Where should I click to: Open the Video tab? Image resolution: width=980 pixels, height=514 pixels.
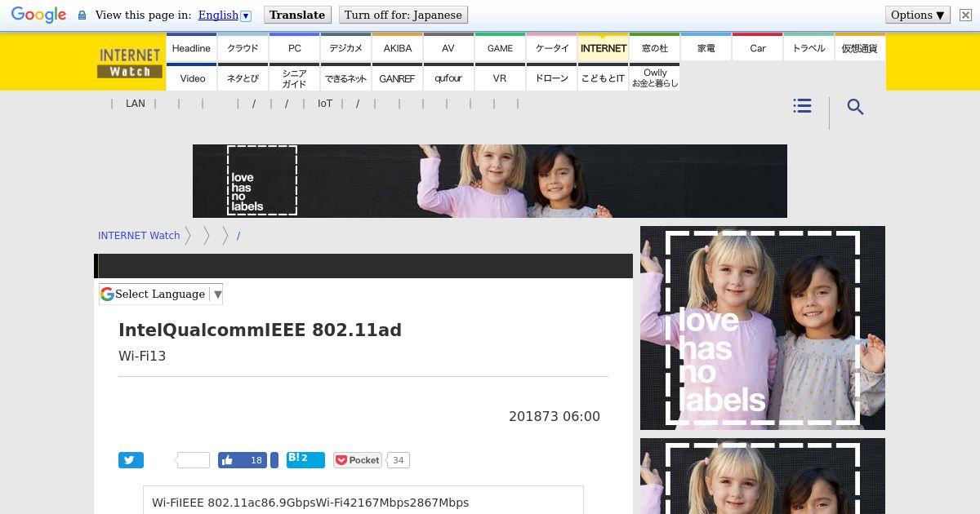(193, 78)
